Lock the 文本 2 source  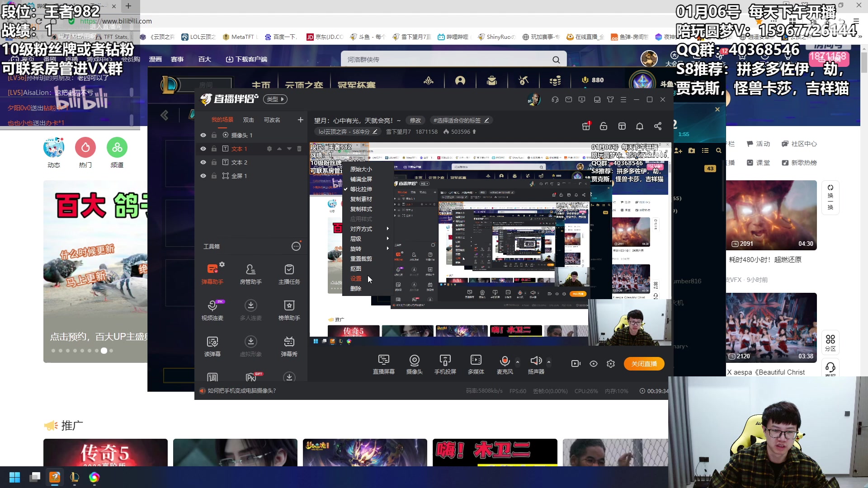click(x=214, y=162)
